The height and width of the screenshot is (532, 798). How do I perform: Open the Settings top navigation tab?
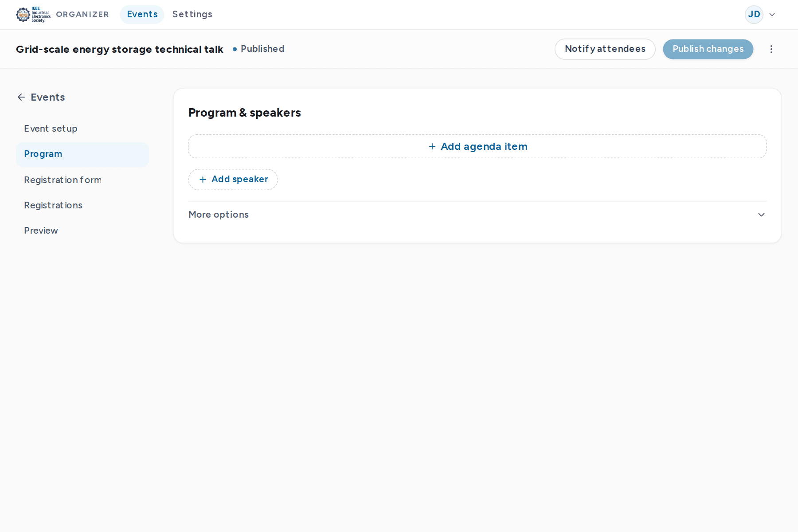192,14
